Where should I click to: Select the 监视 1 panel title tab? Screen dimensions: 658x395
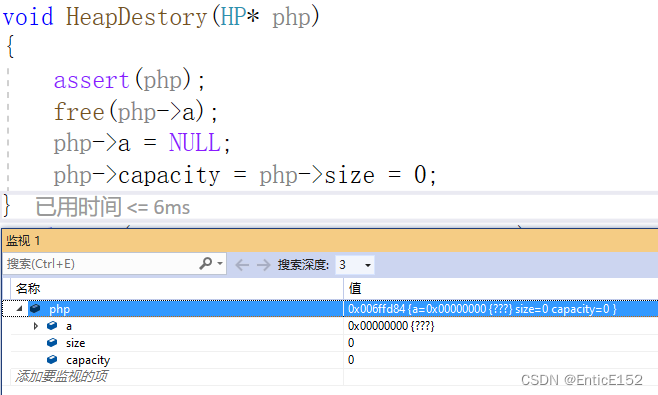pos(24,241)
